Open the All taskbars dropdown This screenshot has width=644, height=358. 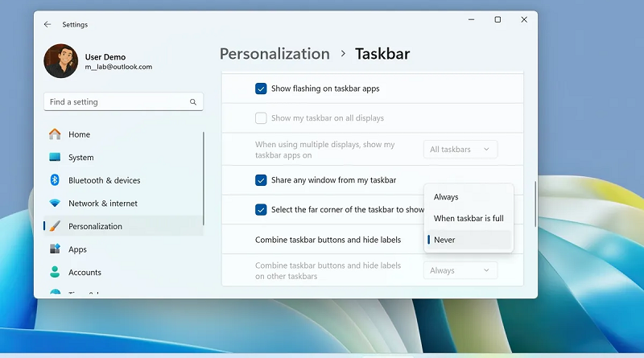coord(460,149)
